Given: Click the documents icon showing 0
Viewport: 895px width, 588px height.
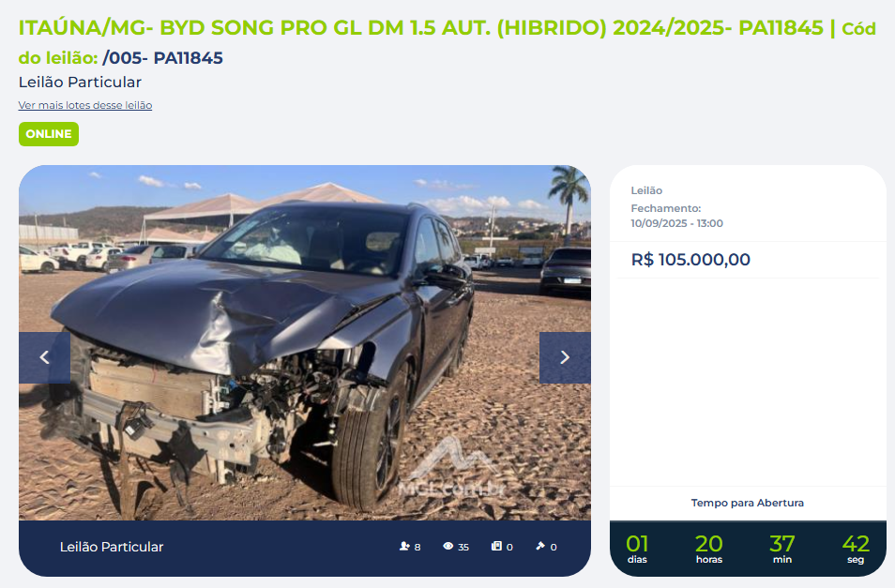Looking at the screenshot, I should pyautogui.click(x=496, y=547).
